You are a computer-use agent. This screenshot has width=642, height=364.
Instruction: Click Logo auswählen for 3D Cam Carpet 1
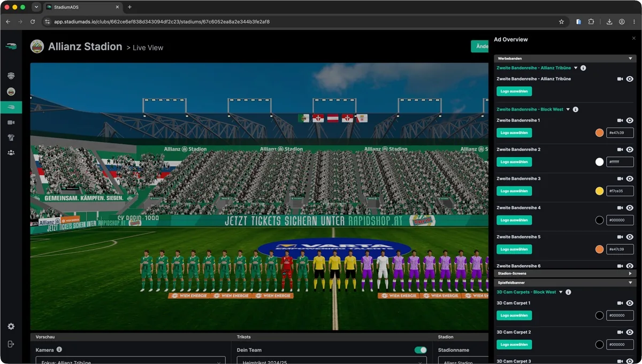(x=514, y=315)
